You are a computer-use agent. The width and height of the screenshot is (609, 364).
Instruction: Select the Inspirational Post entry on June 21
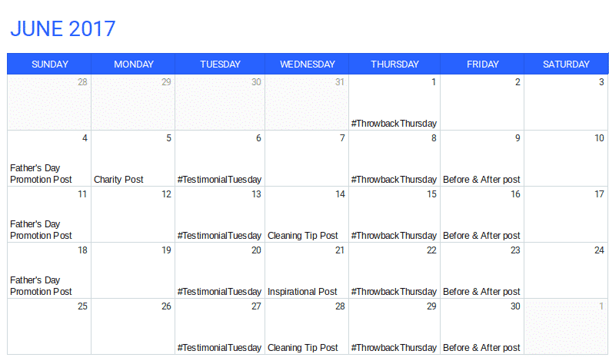click(302, 292)
